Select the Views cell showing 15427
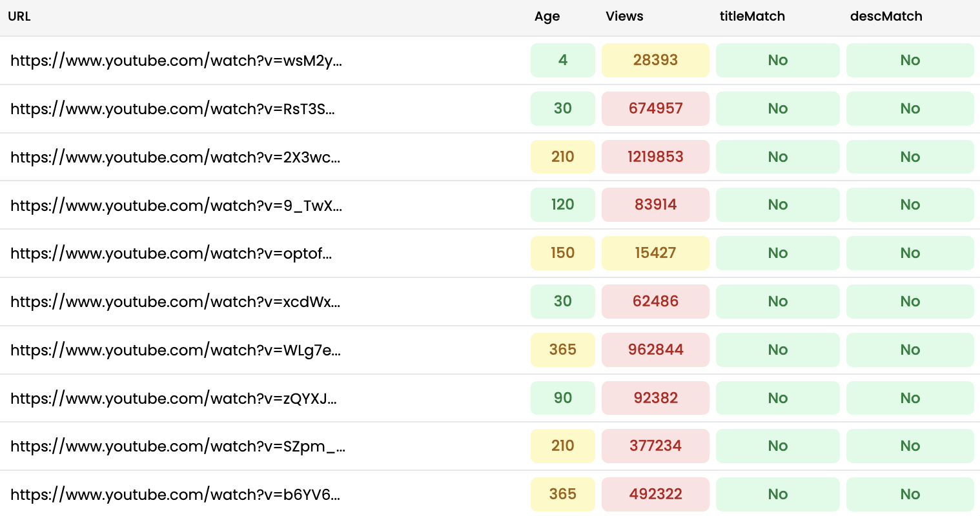 pyautogui.click(x=655, y=253)
